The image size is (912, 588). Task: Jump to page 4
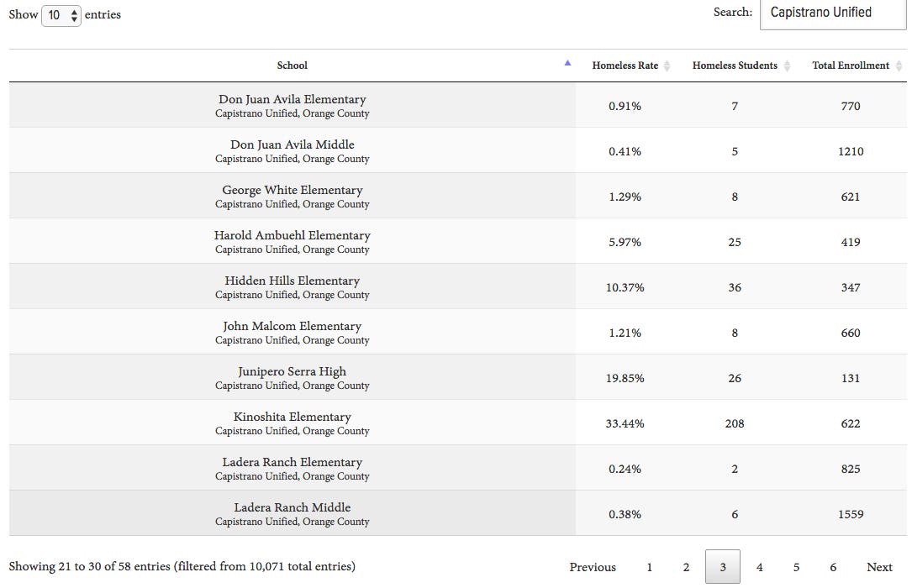pos(759,567)
